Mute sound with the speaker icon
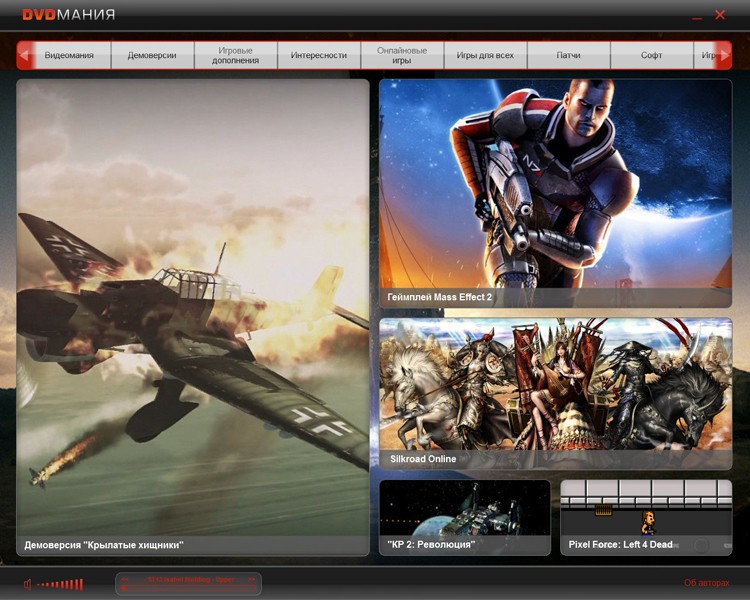The width and height of the screenshot is (750, 600). click(x=28, y=584)
